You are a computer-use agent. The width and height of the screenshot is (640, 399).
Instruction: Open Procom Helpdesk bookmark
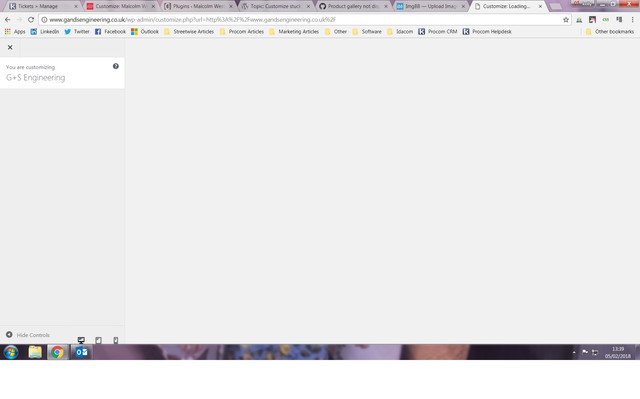[x=487, y=31]
